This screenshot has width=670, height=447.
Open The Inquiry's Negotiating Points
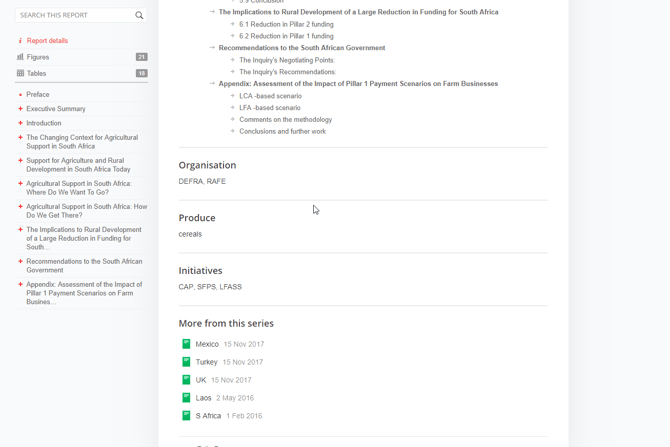pos(287,60)
